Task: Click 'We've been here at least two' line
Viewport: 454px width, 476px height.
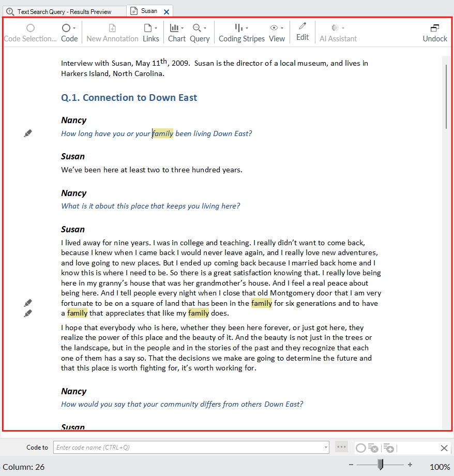Action: pyautogui.click(x=152, y=170)
